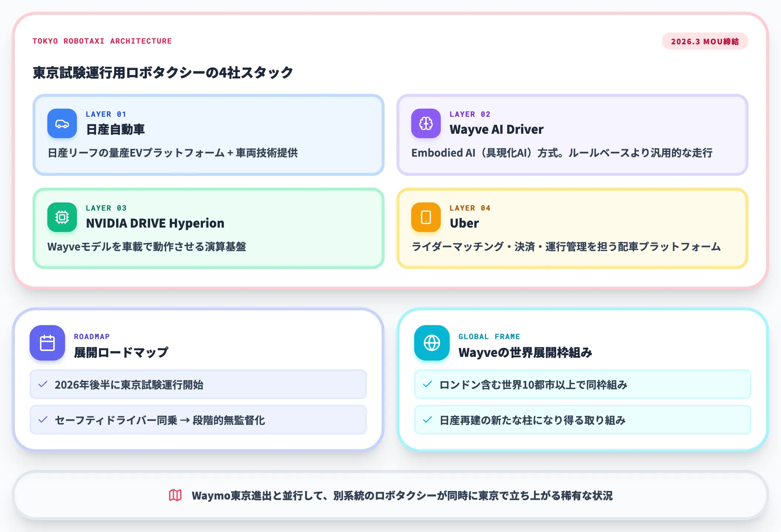This screenshot has width=781, height=532.
Task: Click the calendar icon beside 展開ロードマップ
Action: (x=47, y=343)
